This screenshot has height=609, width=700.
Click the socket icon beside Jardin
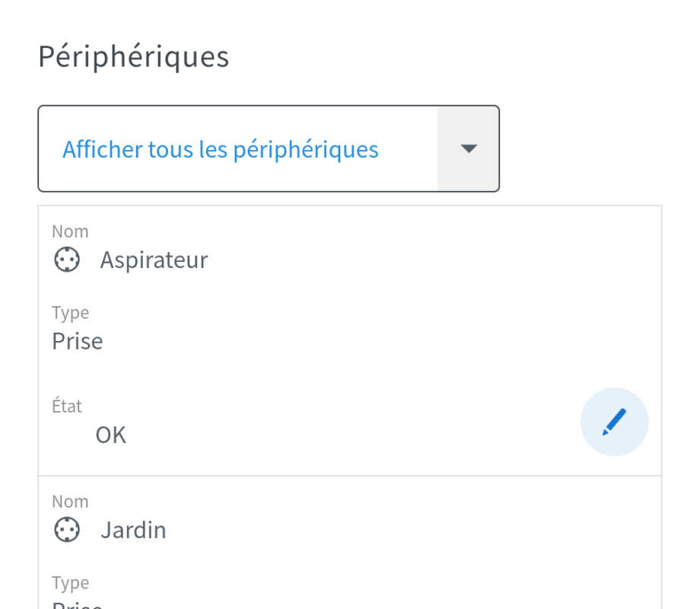(67, 530)
